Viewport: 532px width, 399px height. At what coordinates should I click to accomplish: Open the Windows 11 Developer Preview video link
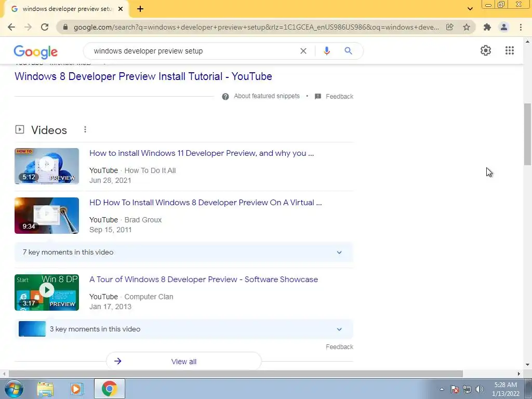[x=202, y=153]
